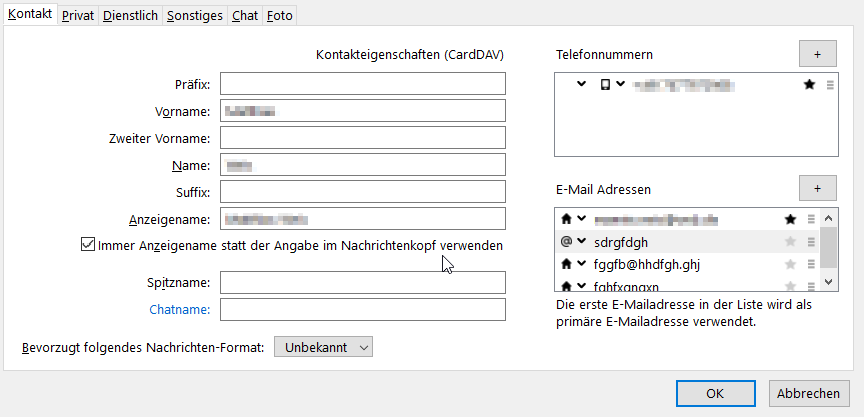Image resolution: width=864 pixels, height=417 pixels.
Task: Switch to the Privat tab
Action: click(78, 16)
